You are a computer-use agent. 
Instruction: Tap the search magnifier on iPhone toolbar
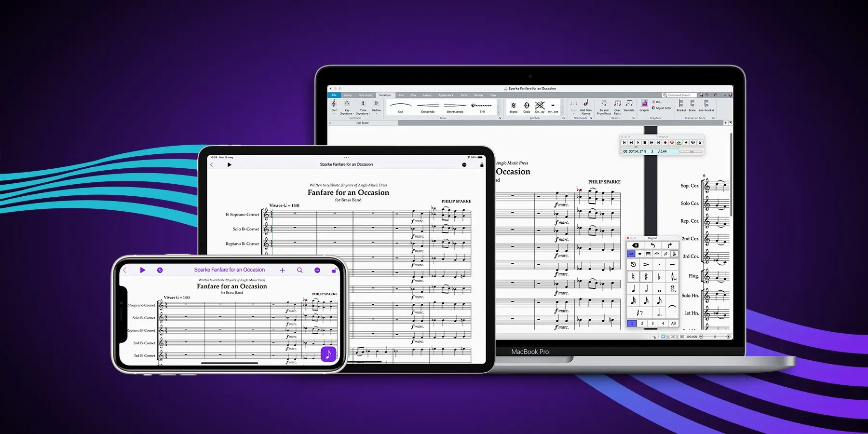299,270
